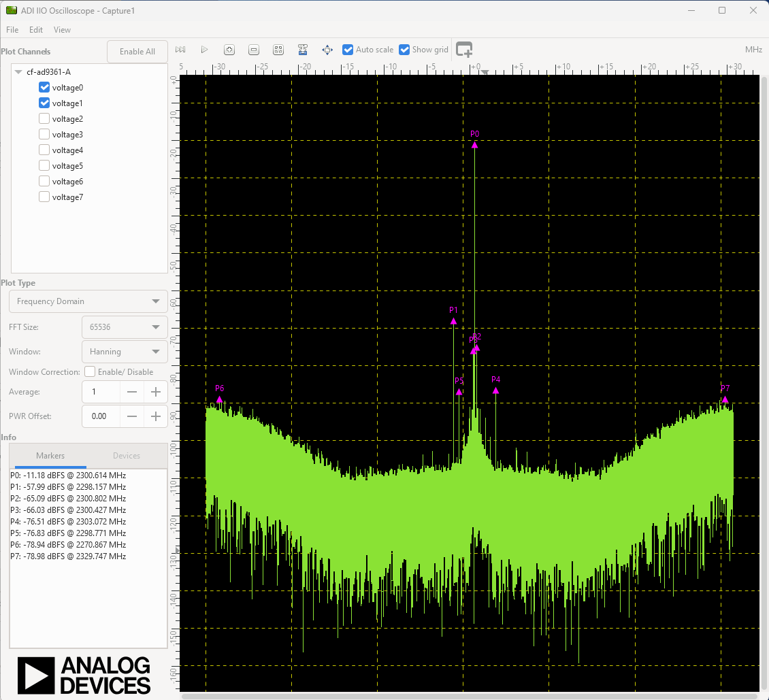This screenshot has height=700, width=769.
Task: Click the P1 marker on the plot
Action: [x=453, y=321]
